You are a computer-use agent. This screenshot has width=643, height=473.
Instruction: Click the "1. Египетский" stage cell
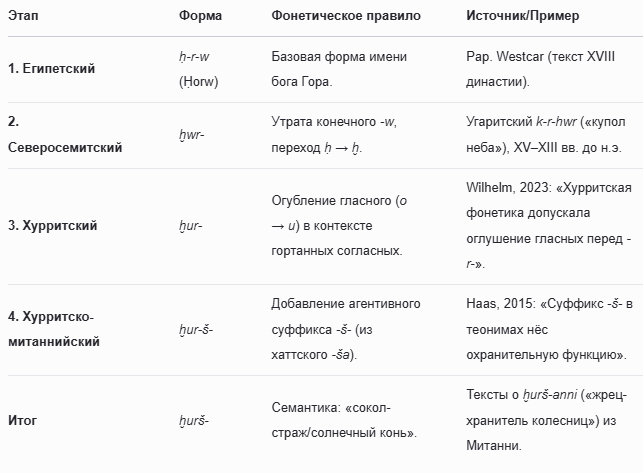click(54, 70)
